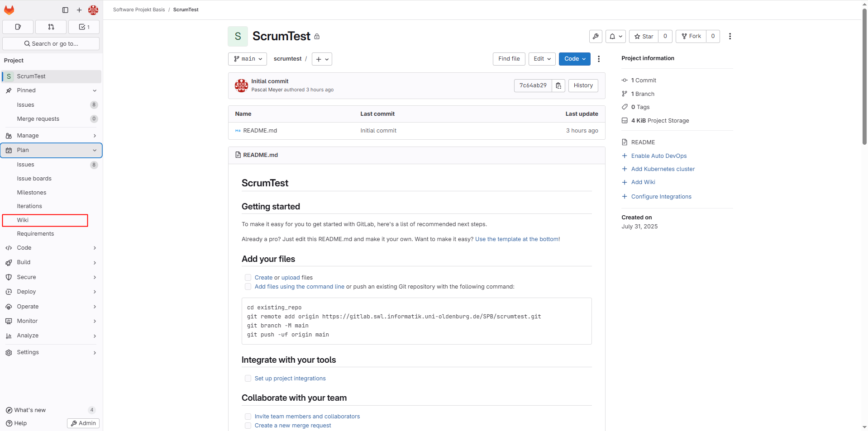Click the GitLab fox logo

(9, 10)
